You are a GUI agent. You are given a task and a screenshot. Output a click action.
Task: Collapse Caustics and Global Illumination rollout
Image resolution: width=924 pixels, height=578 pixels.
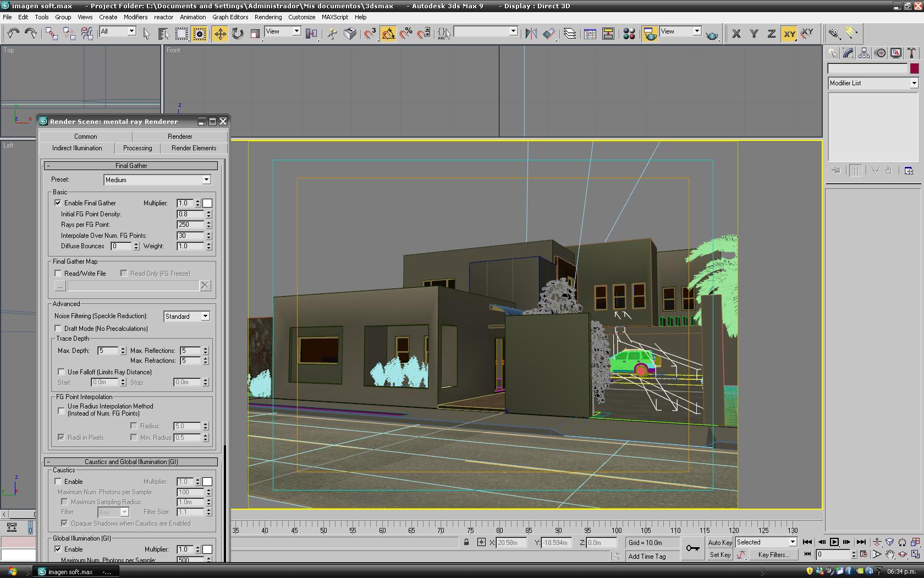pos(131,462)
